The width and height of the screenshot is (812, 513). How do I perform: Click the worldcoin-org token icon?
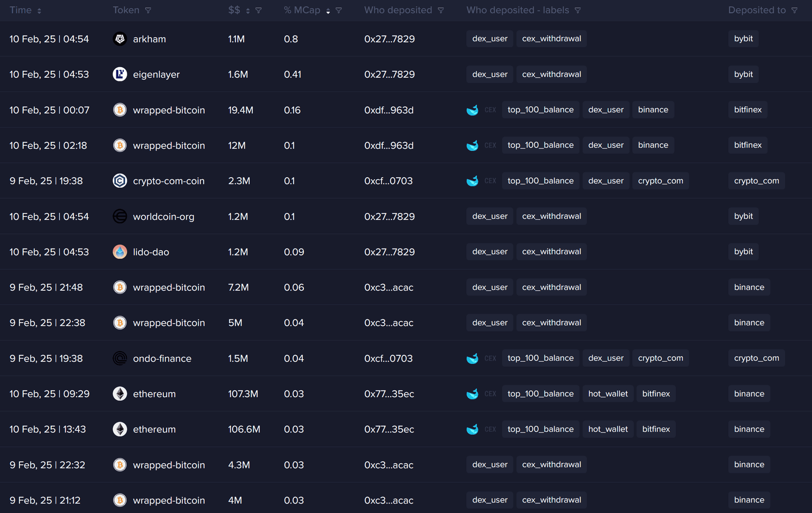pyautogui.click(x=120, y=216)
